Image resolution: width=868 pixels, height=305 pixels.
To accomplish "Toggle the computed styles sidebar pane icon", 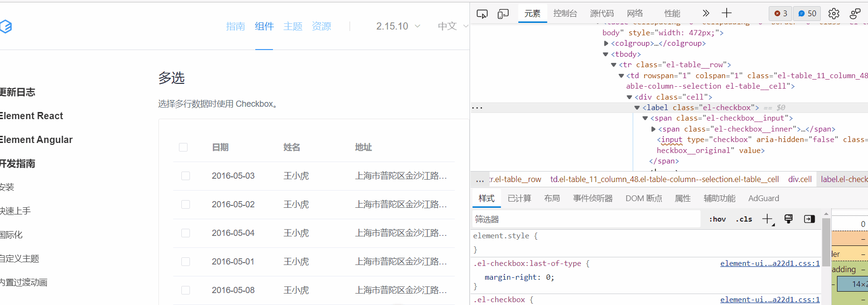I will coord(809,219).
